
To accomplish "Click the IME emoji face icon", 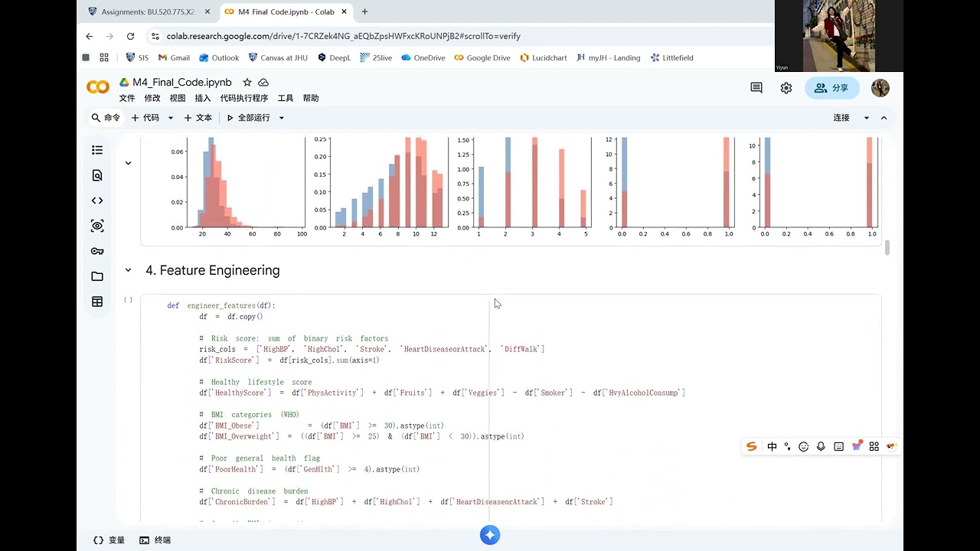I will tap(804, 447).
